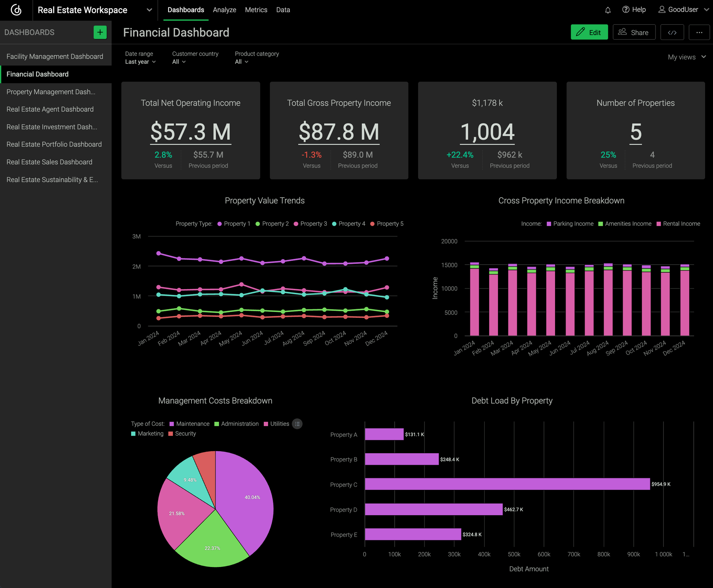This screenshot has width=713, height=588.
Task: Switch to the Analyze tab
Action: pos(224,10)
